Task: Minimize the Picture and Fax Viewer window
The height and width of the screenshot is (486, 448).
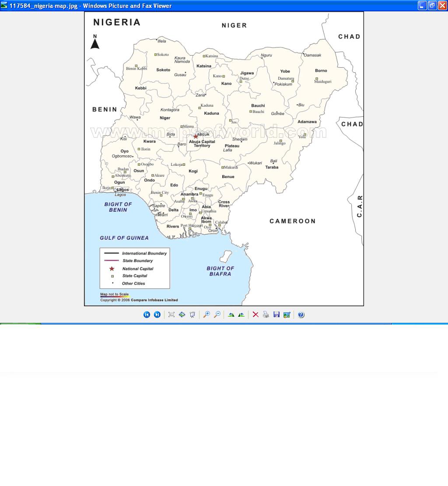Action: tap(422, 6)
